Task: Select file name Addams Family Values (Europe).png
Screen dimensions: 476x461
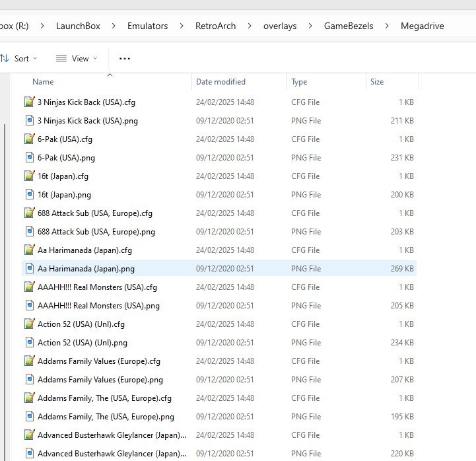Action: pyautogui.click(x=100, y=380)
